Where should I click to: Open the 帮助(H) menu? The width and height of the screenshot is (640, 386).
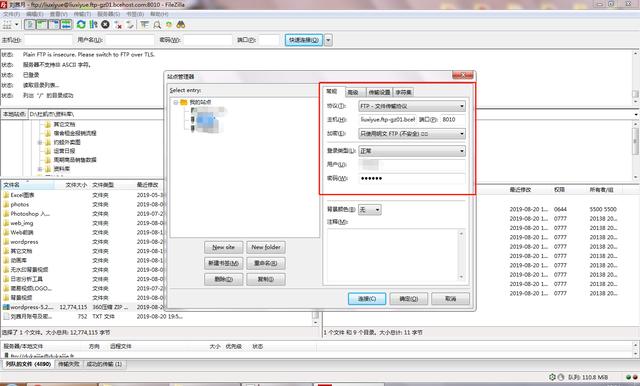click(159, 14)
